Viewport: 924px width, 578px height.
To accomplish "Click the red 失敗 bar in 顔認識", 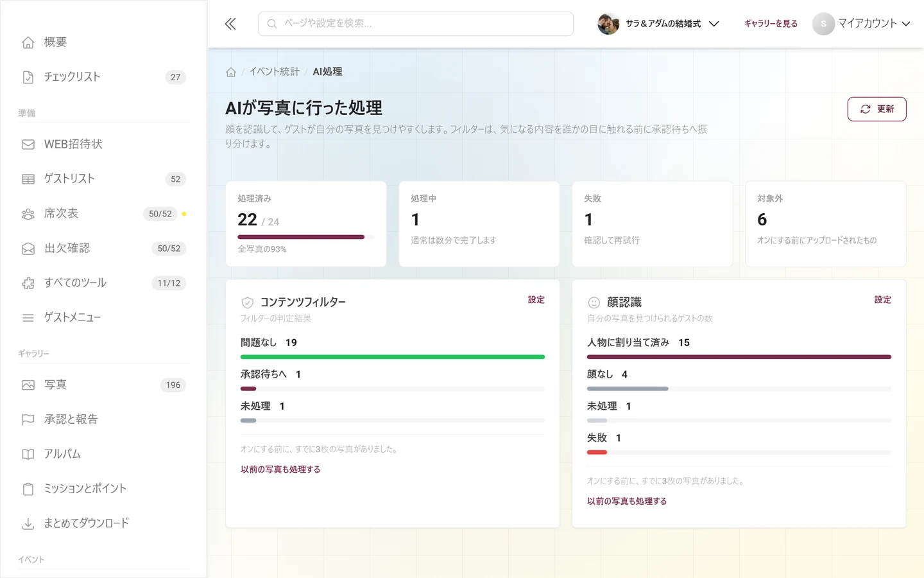I will coord(597,453).
